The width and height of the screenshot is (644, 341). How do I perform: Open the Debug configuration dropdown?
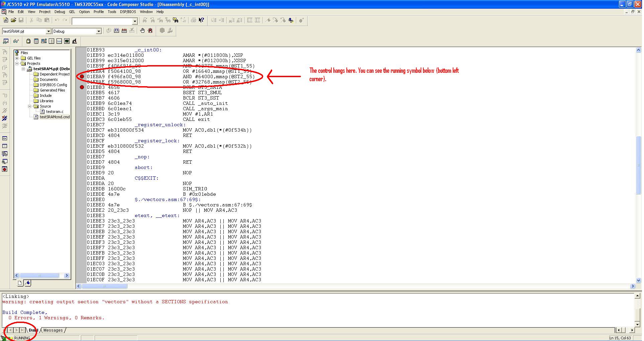tap(99, 31)
